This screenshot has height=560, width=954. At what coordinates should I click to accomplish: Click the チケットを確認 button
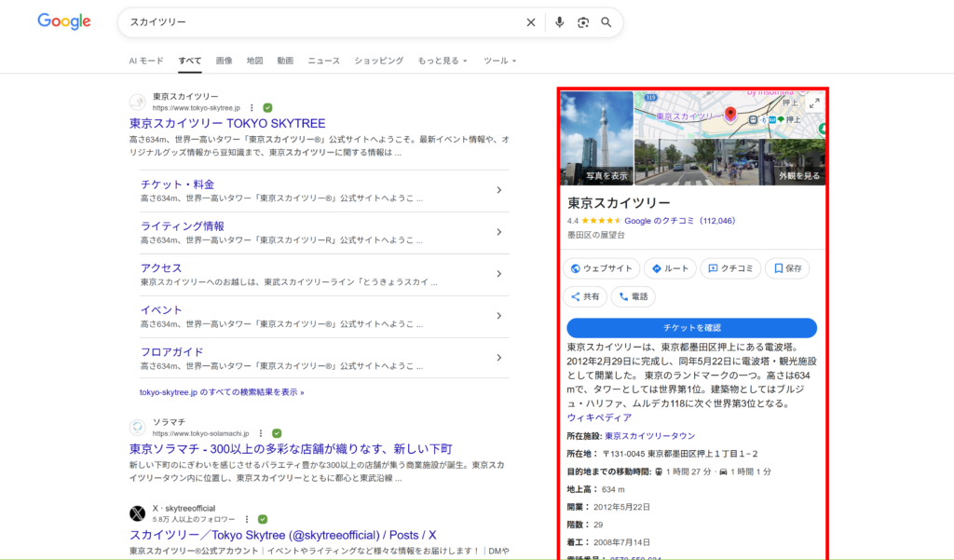(x=691, y=328)
